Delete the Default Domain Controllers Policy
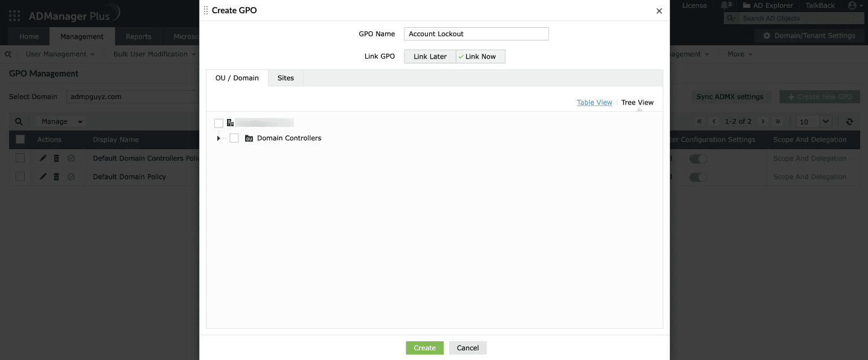This screenshot has height=360, width=868. click(x=56, y=158)
